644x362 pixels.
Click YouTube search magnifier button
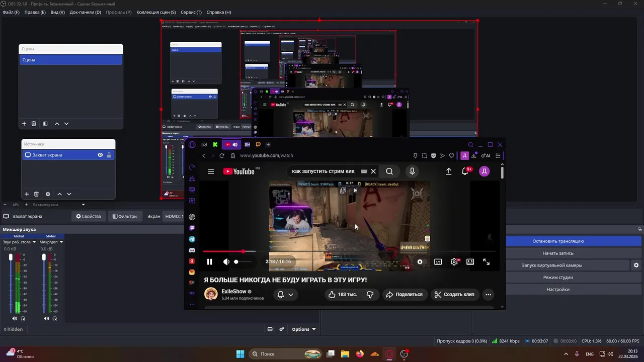(x=389, y=171)
